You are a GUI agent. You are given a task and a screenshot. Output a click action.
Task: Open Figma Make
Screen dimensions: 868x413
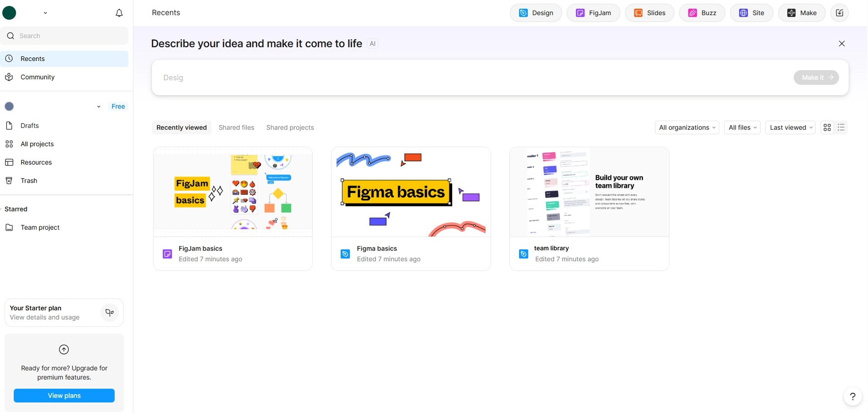(x=802, y=13)
